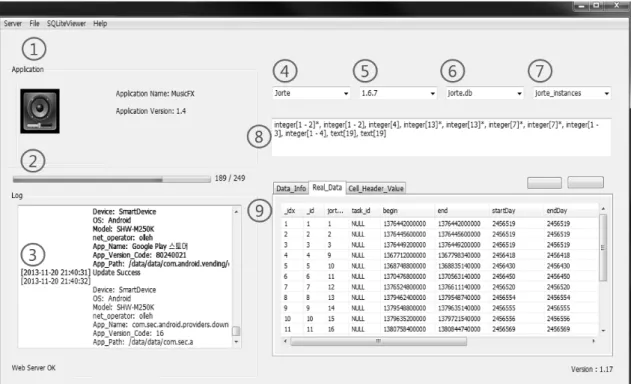Image resolution: width=631 pixels, height=384 pixels.
Task: Open the File menu
Action: tap(34, 23)
